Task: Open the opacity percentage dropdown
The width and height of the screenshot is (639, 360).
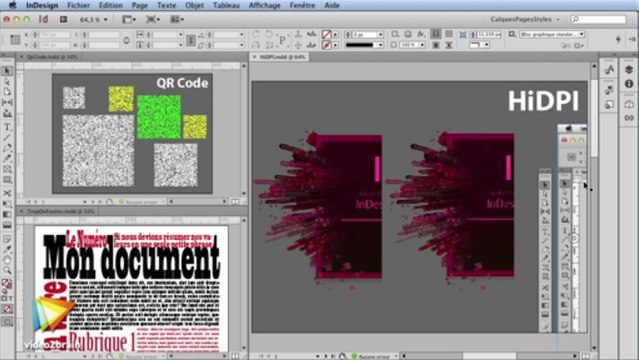Action: coord(423,45)
